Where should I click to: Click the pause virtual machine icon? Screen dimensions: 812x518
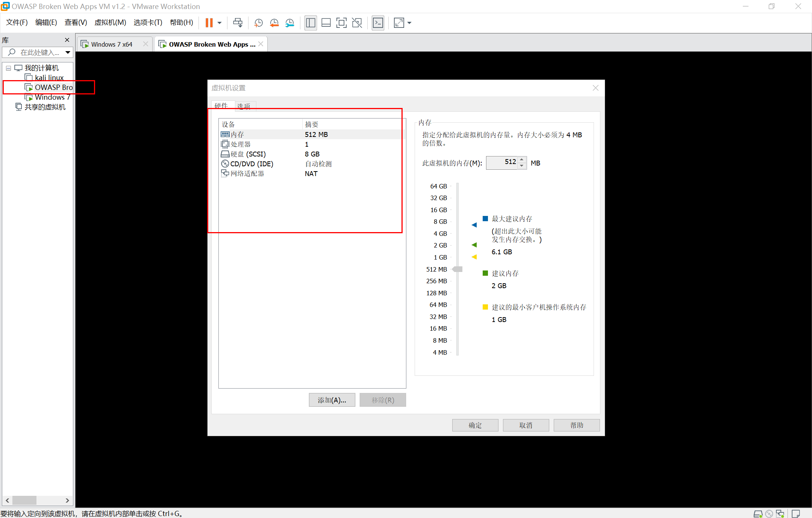click(x=209, y=23)
